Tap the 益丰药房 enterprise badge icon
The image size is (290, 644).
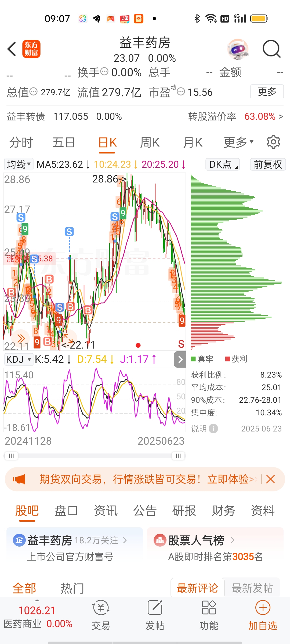pyautogui.click(x=19, y=540)
